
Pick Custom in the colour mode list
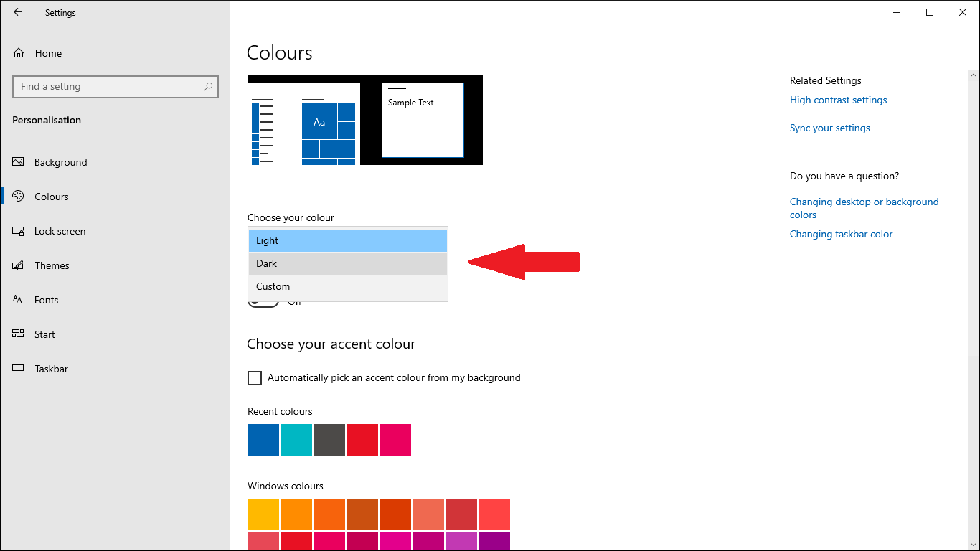tap(348, 286)
